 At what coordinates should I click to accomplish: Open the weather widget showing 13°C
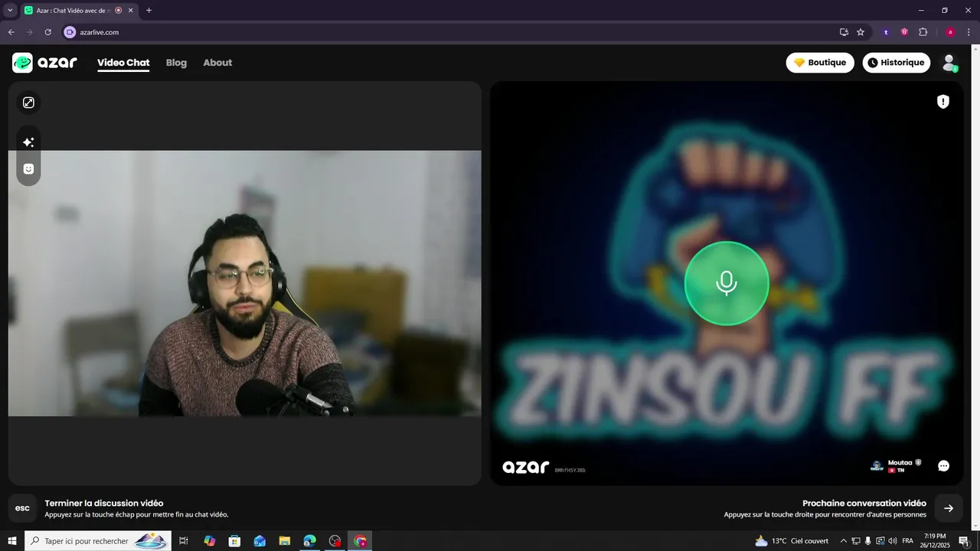[792, 541]
